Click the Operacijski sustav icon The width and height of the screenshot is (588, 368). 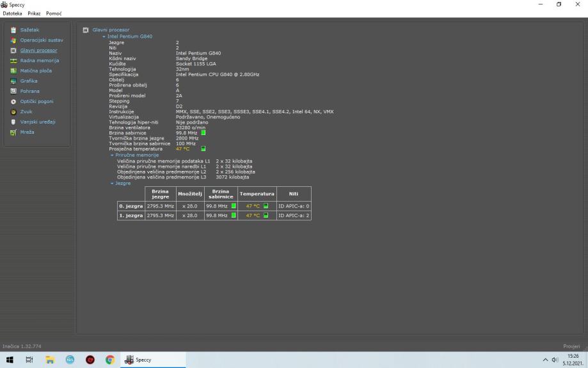(13, 40)
